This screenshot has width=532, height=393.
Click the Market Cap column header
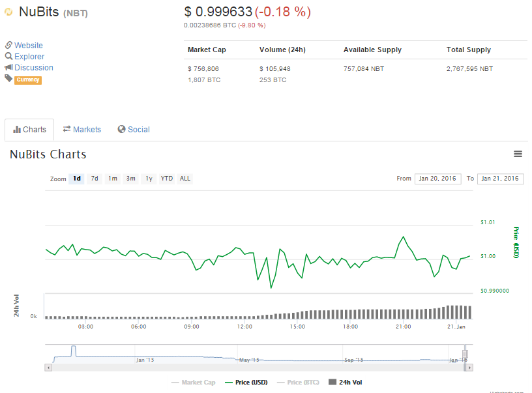207,50
